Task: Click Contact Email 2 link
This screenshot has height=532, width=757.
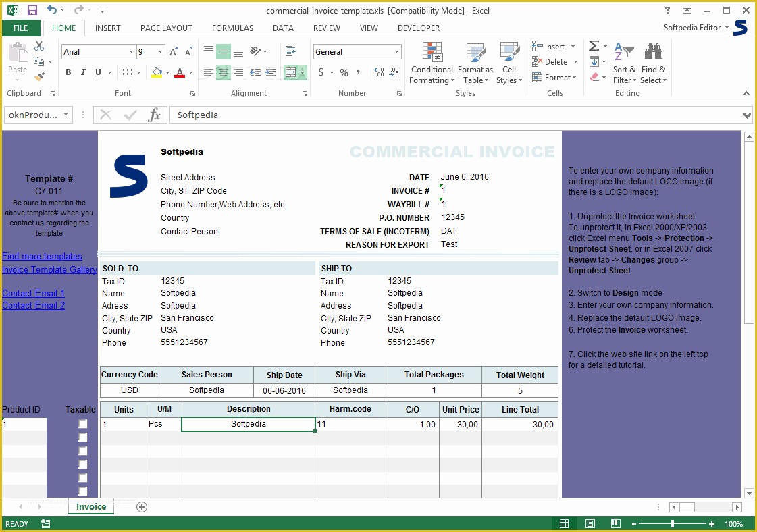Action: click(x=33, y=305)
